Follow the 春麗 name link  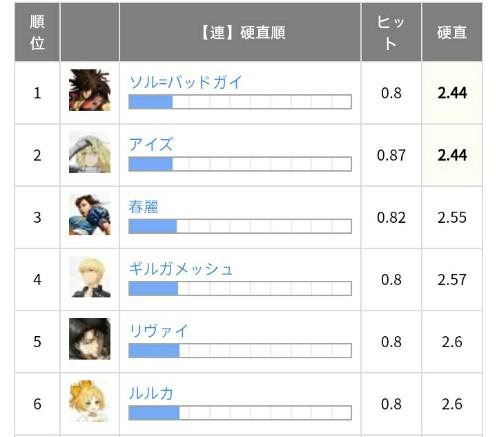pyautogui.click(x=143, y=207)
